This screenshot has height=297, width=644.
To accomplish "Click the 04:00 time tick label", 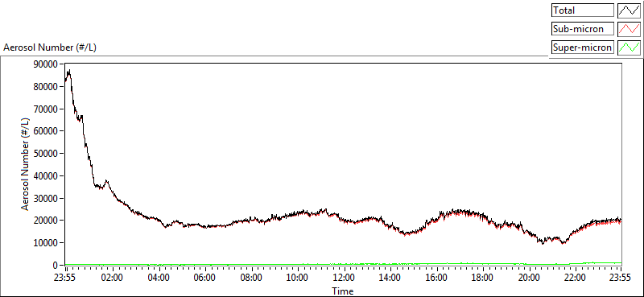I will click(x=158, y=277).
